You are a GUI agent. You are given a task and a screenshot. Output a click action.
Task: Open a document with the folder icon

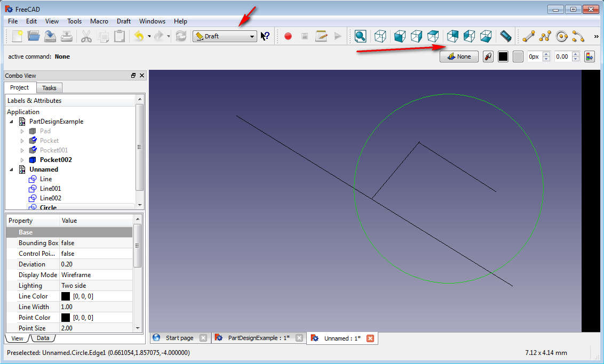[x=34, y=36]
